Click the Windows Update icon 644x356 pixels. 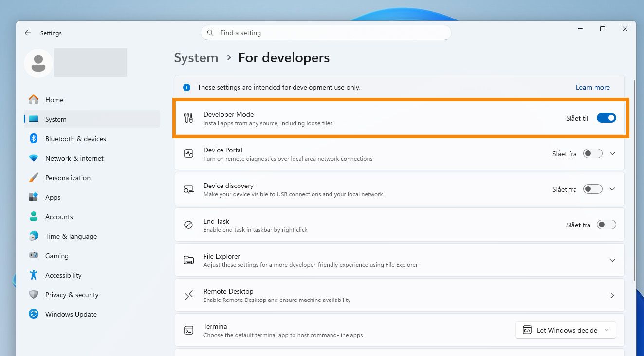click(x=34, y=314)
